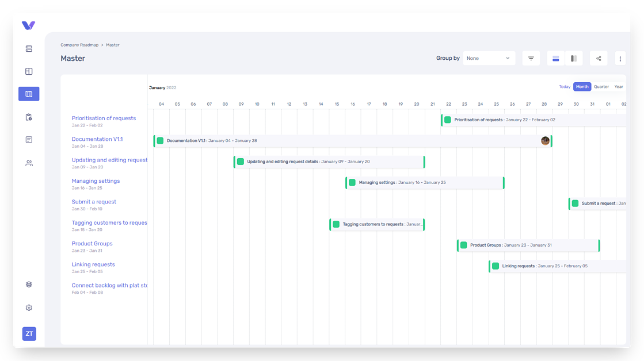Select the Month view tab
Screen dimensions: 644x361
pyautogui.click(x=582, y=87)
